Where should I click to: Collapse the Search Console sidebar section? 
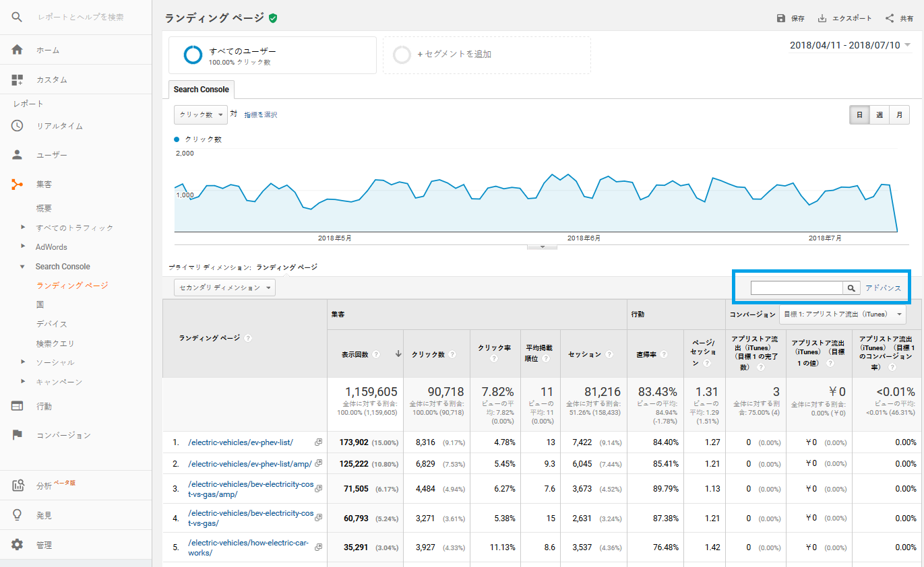[x=22, y=267]
